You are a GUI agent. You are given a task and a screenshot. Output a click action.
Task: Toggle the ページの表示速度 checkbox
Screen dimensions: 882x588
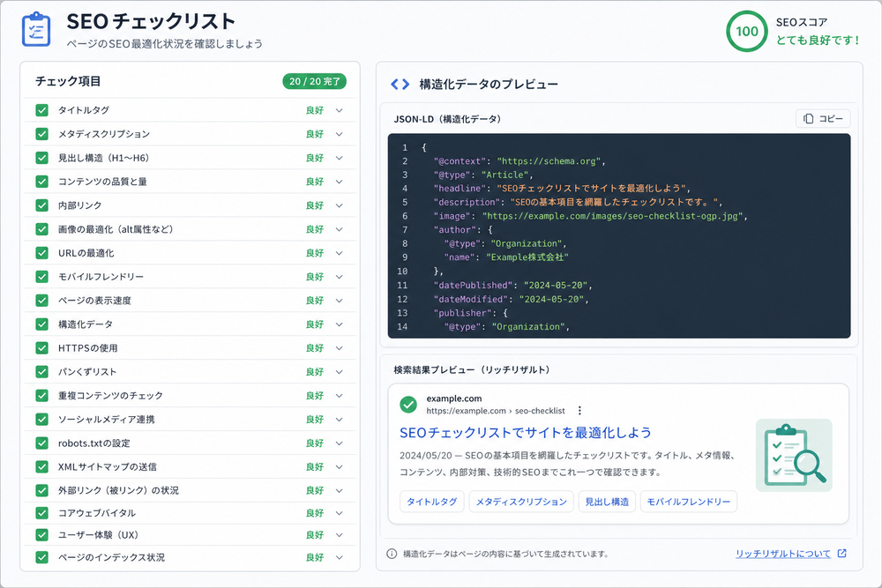pos(41,301)
